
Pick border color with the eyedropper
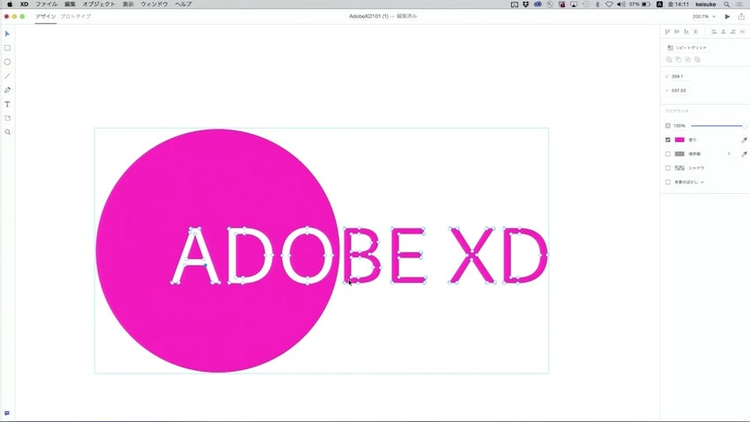coord(744,154)
